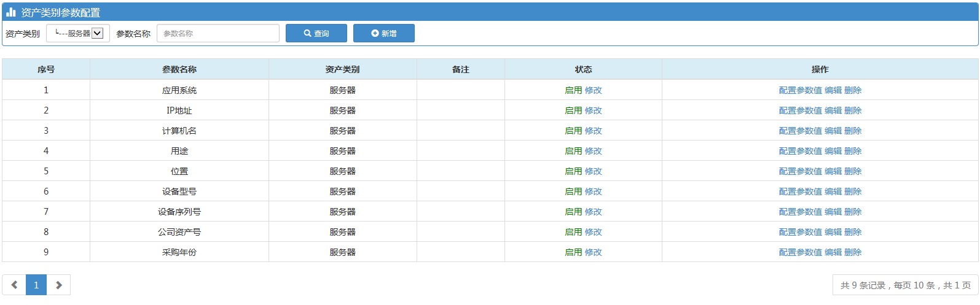Click the 新增 add button
The image size is (980, 305).
coord(384,33)
